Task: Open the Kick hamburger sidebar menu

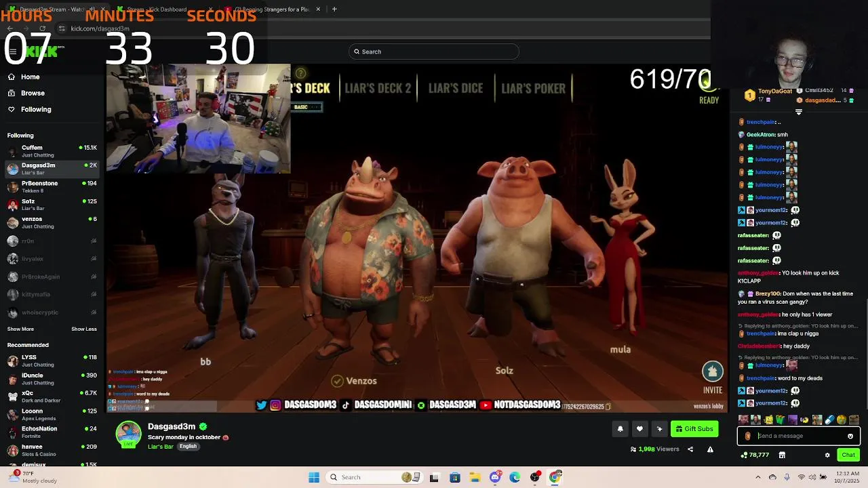Action: (x=12, y=52)
